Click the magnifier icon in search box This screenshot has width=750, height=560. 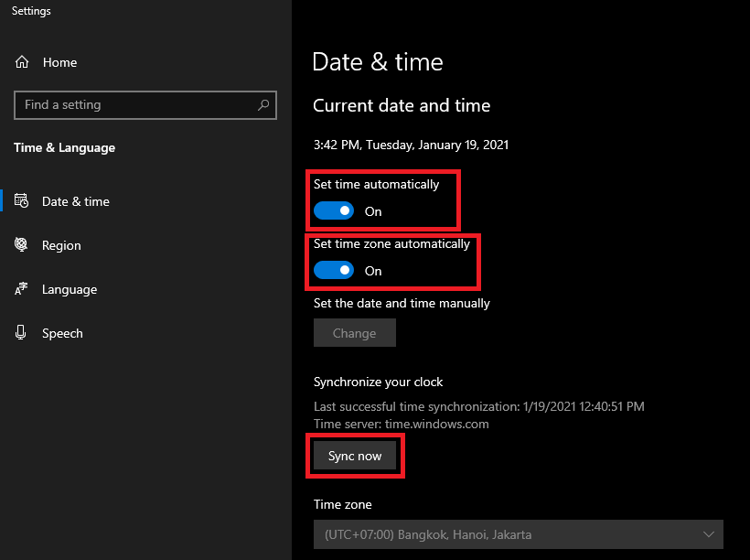tap(263, 105)
